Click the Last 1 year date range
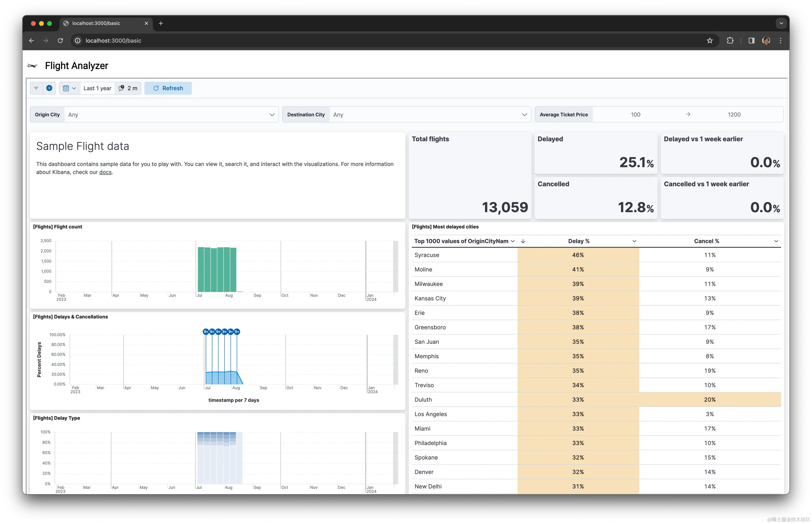 [97, 88]
